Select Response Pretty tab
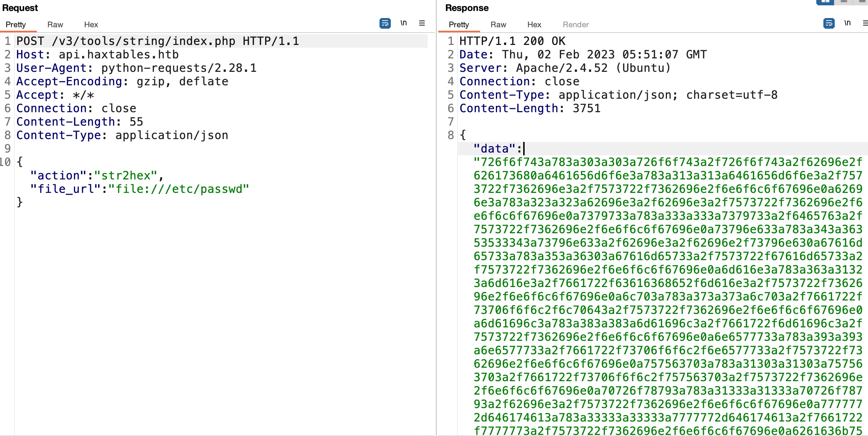Screen dimensions: 868x436 (459, 25)
